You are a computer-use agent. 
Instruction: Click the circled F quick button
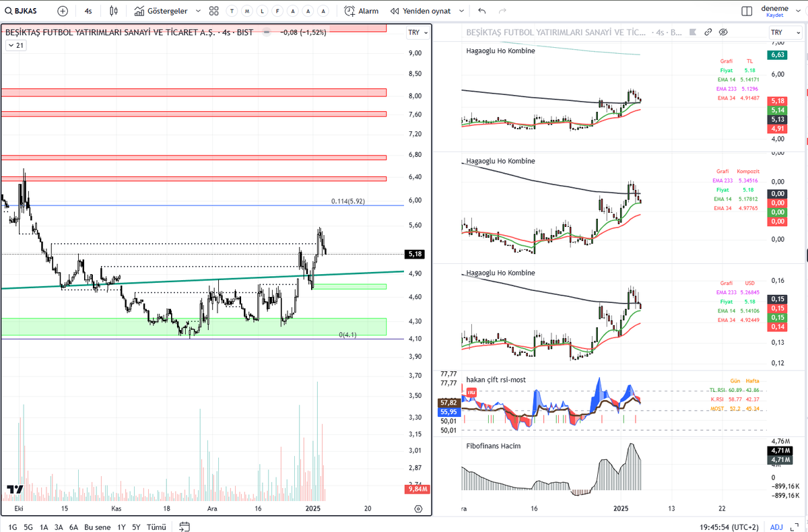tap(277, 11)
